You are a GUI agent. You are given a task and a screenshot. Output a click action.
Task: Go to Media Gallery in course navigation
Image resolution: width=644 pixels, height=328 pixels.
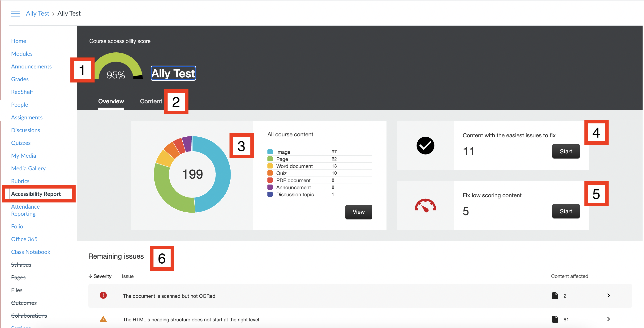(28, 168)
